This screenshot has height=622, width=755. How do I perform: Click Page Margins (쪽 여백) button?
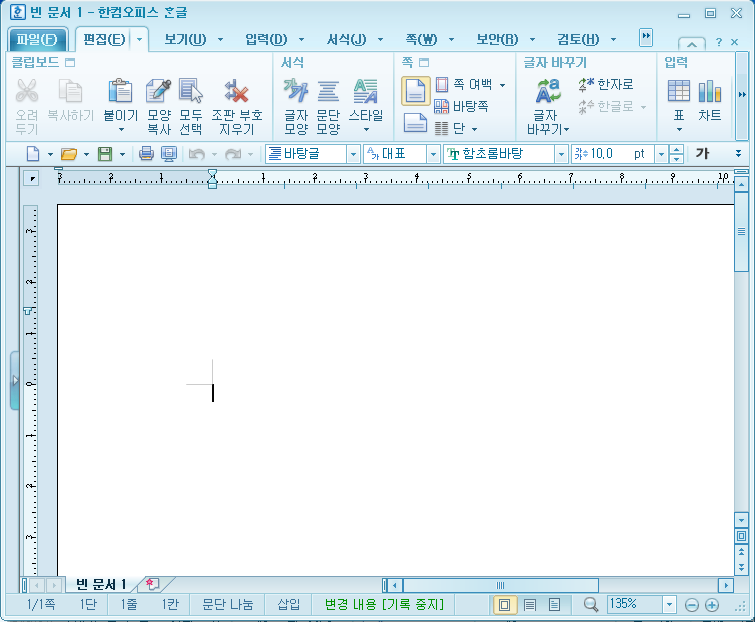(470, 85)
